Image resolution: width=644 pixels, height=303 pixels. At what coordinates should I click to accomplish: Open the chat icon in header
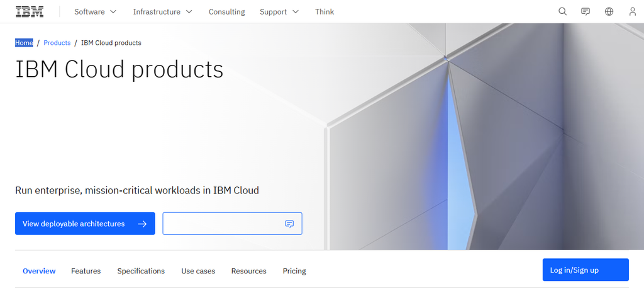click(x=586, y=11)
